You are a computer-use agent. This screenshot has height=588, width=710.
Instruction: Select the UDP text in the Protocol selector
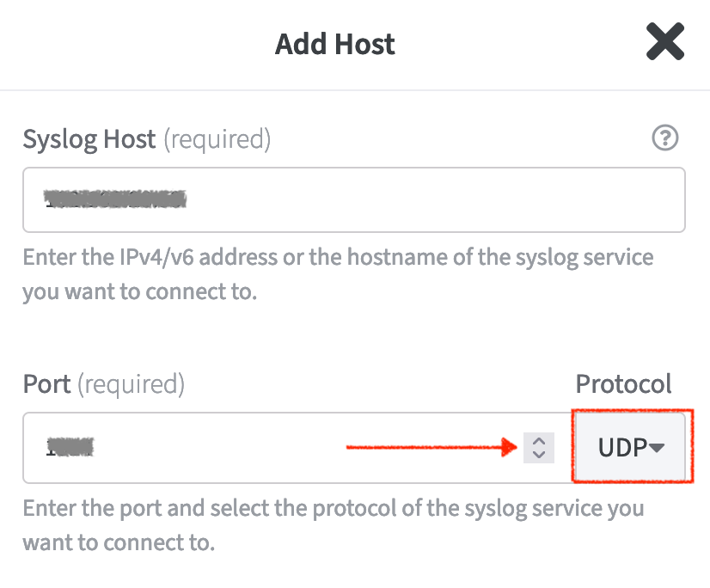[x=621, y=448]
